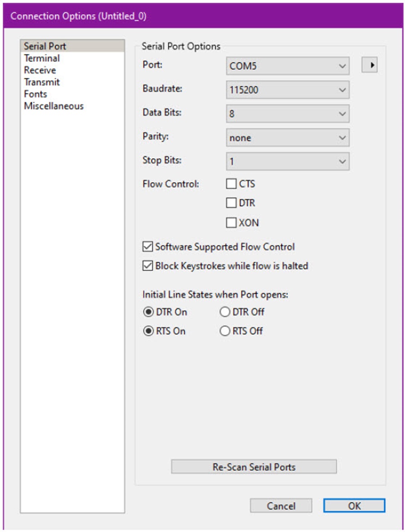Expand the Baudrate 115200 dropdown
Screen dimensions: 405x532
288,89
